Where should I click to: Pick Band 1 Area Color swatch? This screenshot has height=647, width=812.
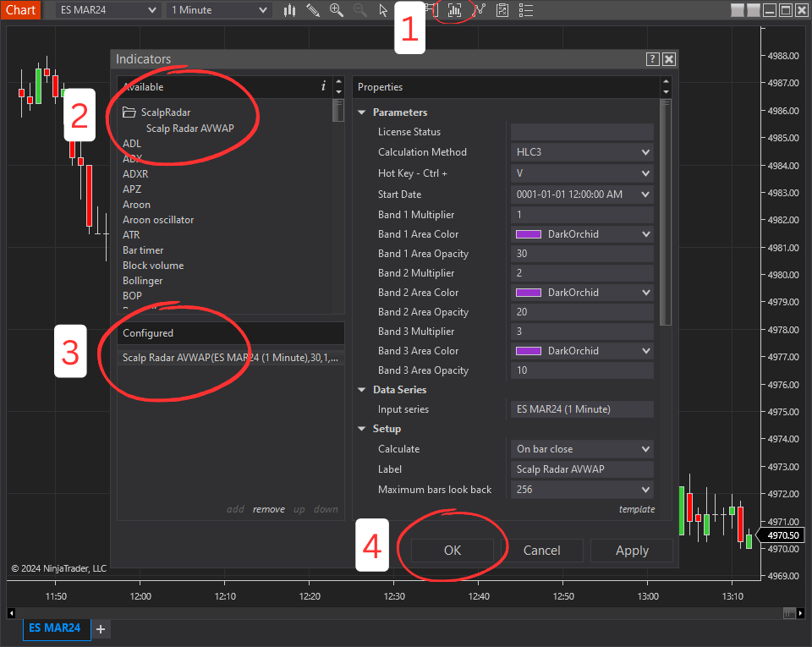pos(529,234)
